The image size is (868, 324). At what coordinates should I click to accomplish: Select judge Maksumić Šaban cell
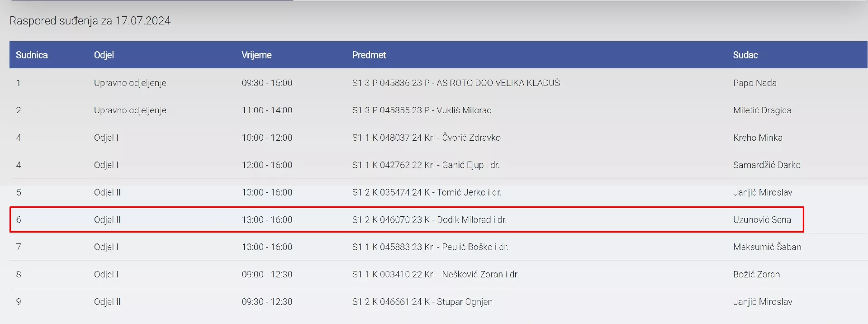click(x=767, y=247)
